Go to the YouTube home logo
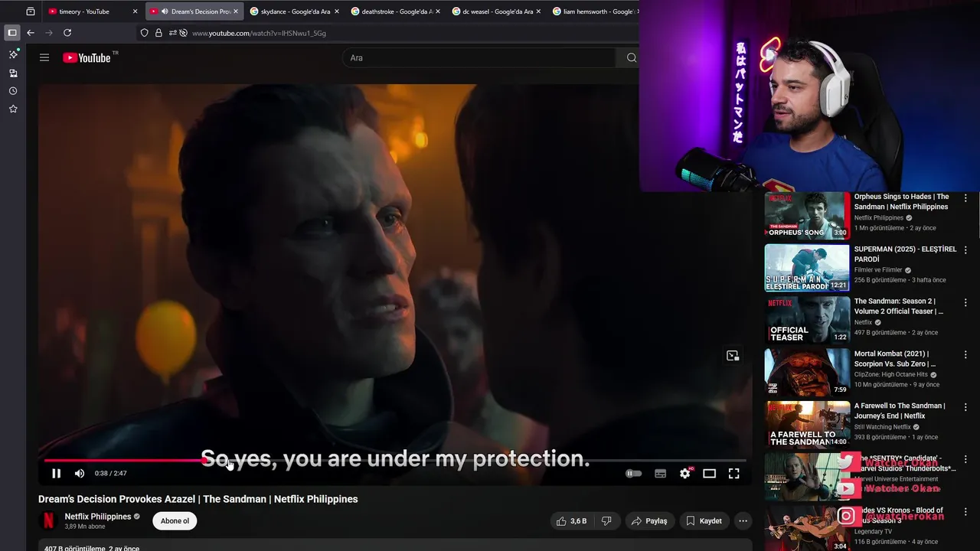Viewport: 980px width, 551px height. [87, 57]
